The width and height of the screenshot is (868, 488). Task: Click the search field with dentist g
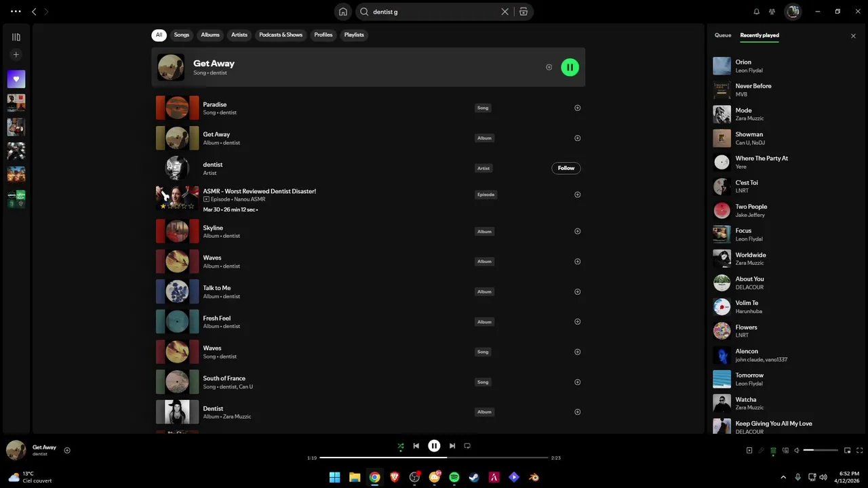[434, 12]
